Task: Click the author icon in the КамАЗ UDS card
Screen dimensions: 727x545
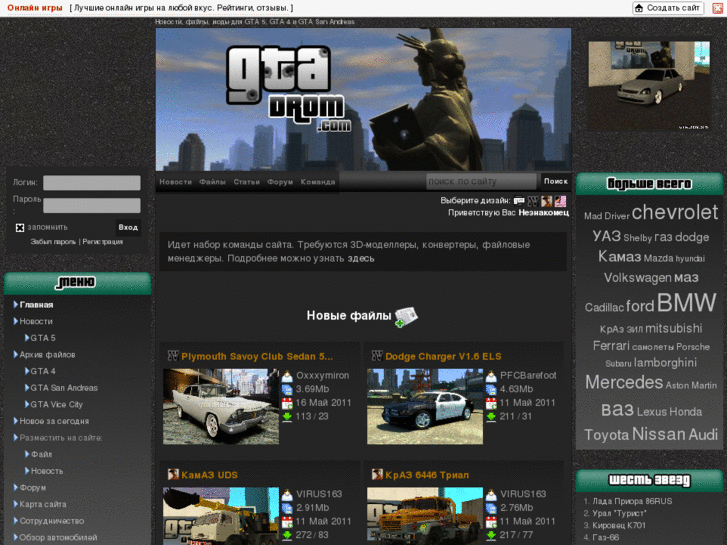Action: [287, 494]
